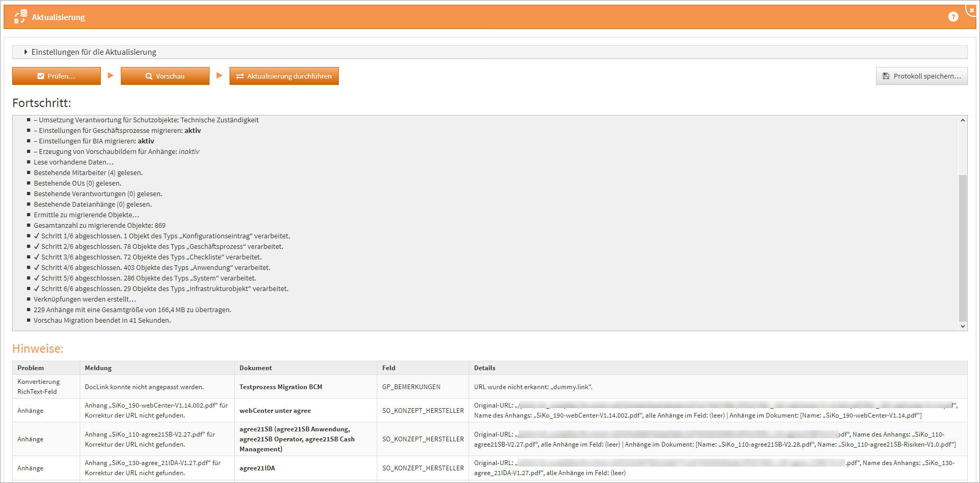980x483 pixels.
Task: Save the log with Protokoll speichern
Action: click(921, 76)
